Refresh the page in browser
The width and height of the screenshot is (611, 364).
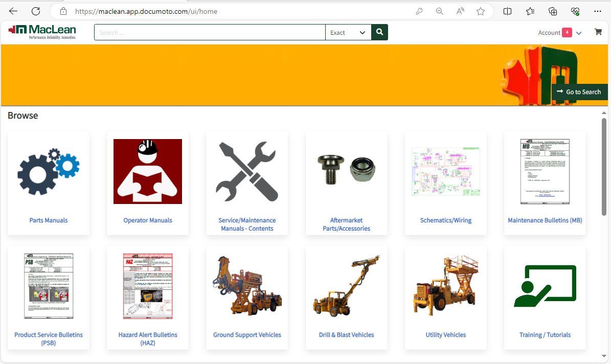click(x=36, y=11)
